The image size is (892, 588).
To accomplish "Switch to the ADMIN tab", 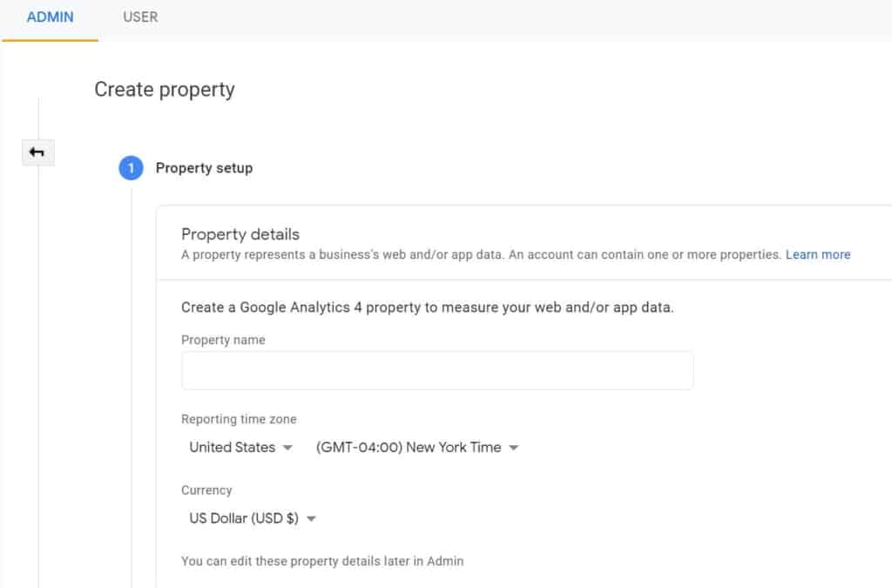I will [x=51, y=17].
